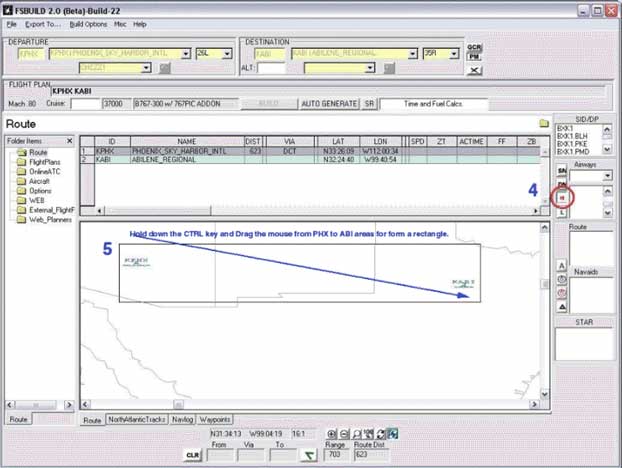Click the refresh map icon
This screenshot has width=622, height=468.
click(x=380, y=434)
